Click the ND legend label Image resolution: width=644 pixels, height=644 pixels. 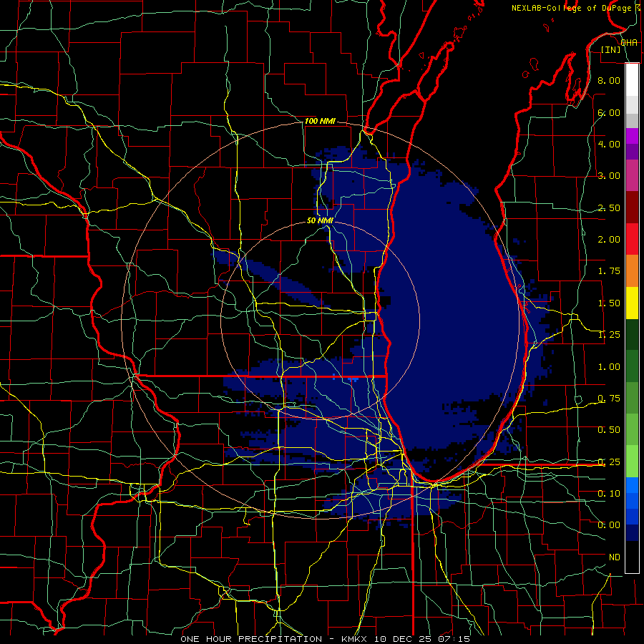tap(615, 557)
